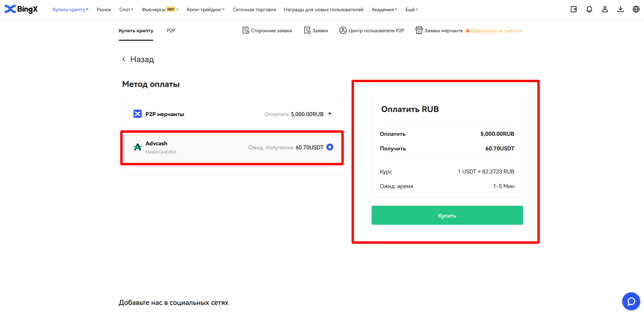Open the Купить крипту dropdown menu

pyautogui.click(x=70, y=10)
